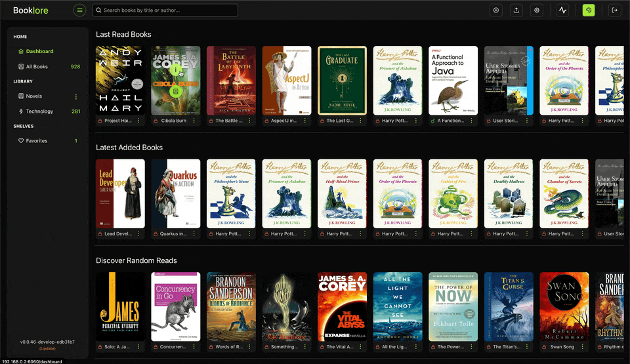Click the 'Last Read Books' heading
This screenshot has width=630, height=364.
(x=123, y=35)
